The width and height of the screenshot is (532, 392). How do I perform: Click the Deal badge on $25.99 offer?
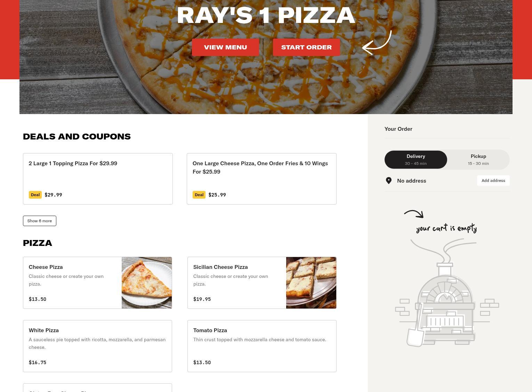click(199, 195)
